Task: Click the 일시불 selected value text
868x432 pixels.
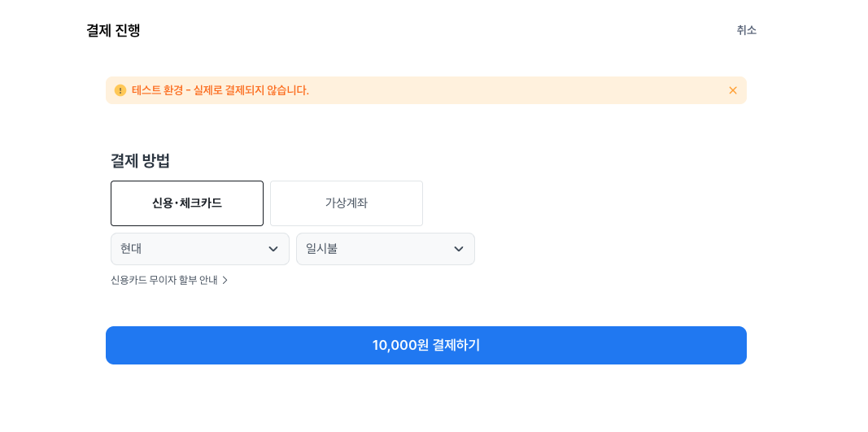Action: pos(321,249)
